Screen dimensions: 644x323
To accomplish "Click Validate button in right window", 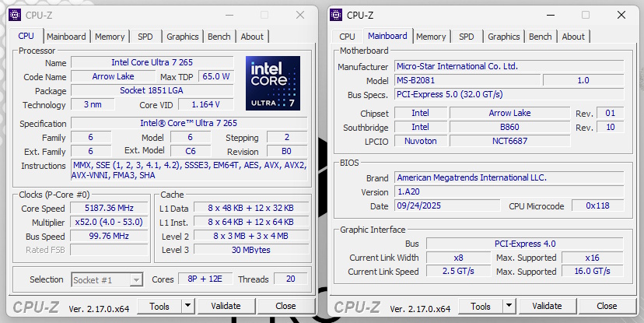I will (547, 306).
